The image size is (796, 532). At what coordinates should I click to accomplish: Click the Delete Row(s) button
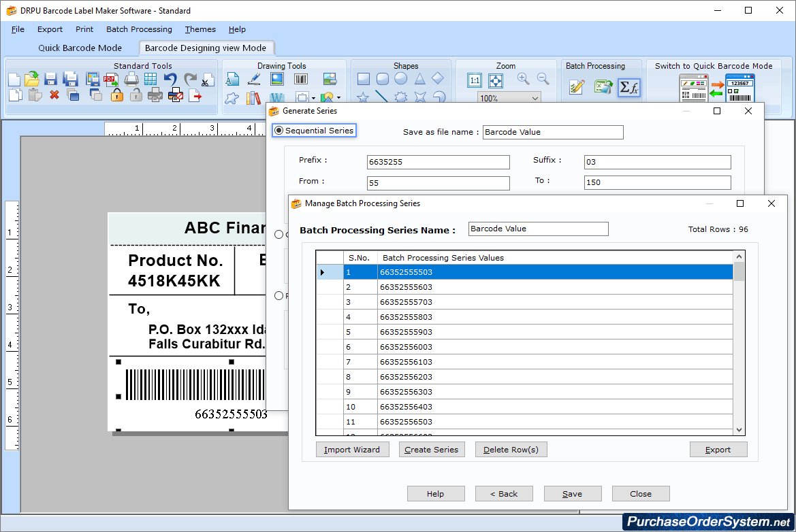pyautogui.click(x=511, y=449)
